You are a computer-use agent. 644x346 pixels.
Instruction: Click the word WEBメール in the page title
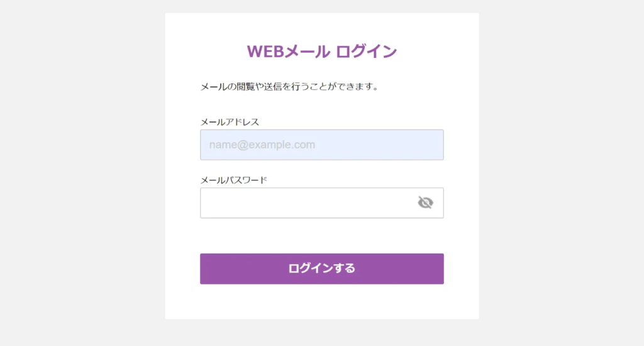(x=287, y=52)
